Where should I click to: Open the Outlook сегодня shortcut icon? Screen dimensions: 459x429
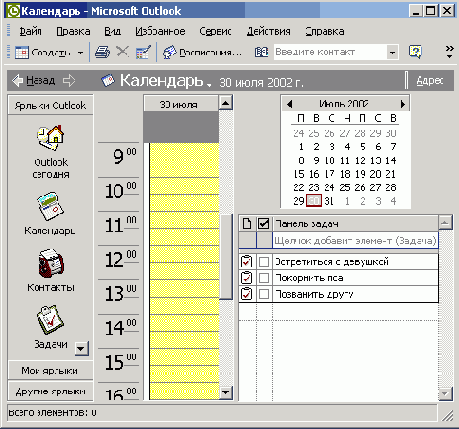[x=51, y=138]
